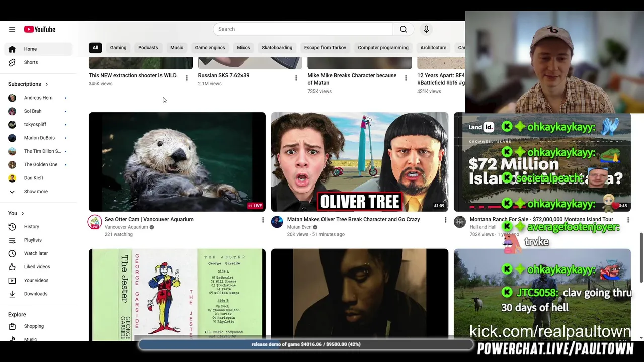Expand the Subscriptions section chevron
The width and height of the screenshot is (644, 362).
point(47,84)
